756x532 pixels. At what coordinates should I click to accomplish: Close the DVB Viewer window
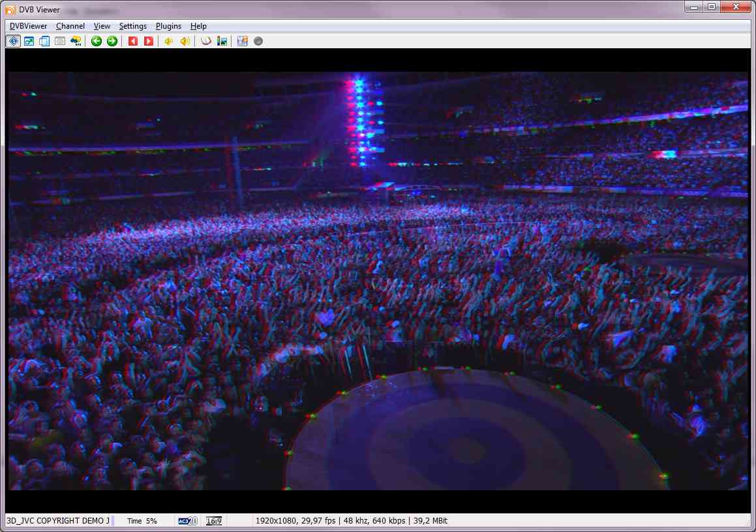(x=736, y=7)
